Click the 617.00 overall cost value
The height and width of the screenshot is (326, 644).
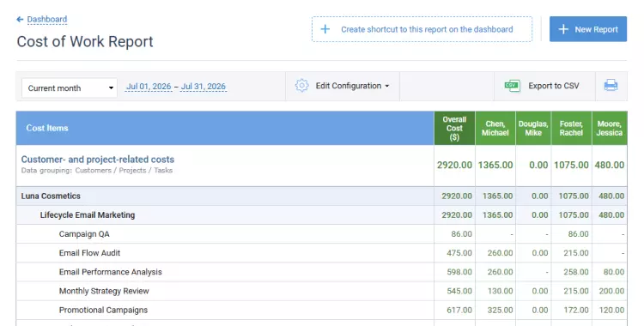tap(459, 310)
